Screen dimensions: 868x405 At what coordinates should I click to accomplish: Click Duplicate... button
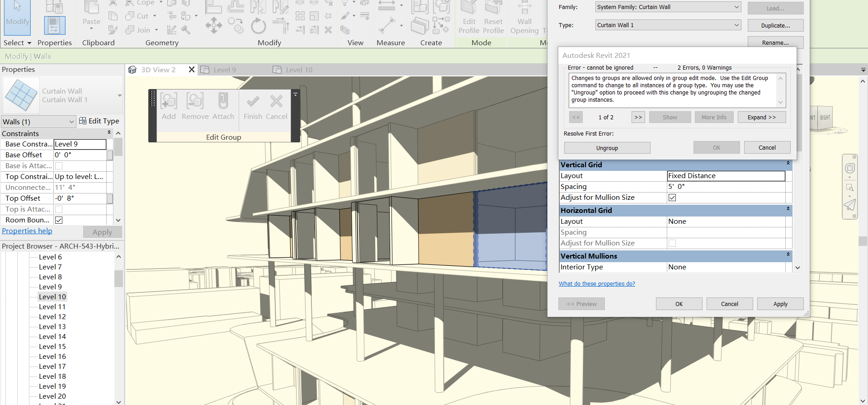coord(776,25)
